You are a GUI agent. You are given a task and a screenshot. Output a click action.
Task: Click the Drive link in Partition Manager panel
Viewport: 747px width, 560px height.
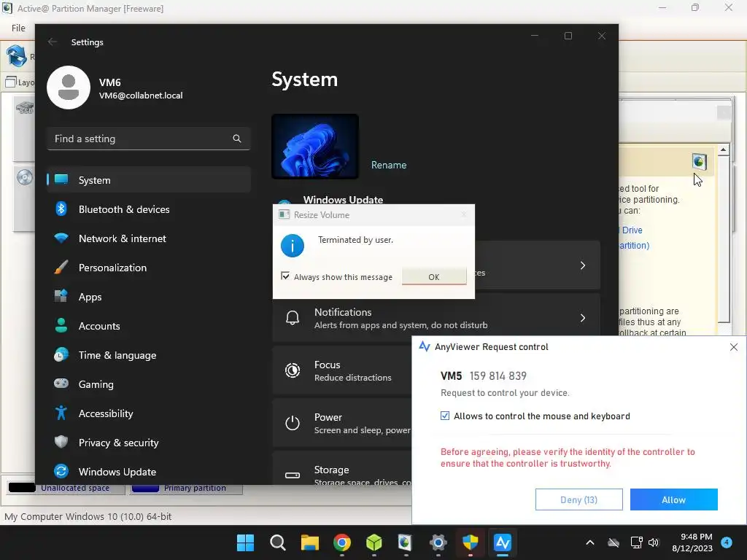click(x=632, y=230)
